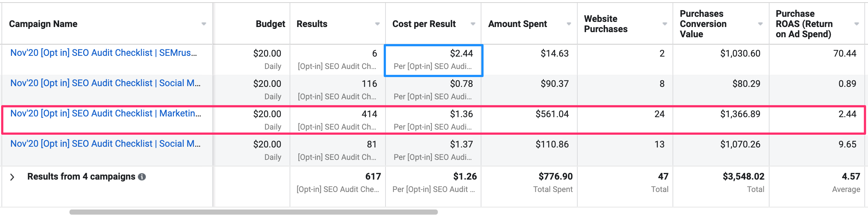Open the Campaign Name column dropdown arrow
This screenshot has width=868, height=219.
[204, 24]
